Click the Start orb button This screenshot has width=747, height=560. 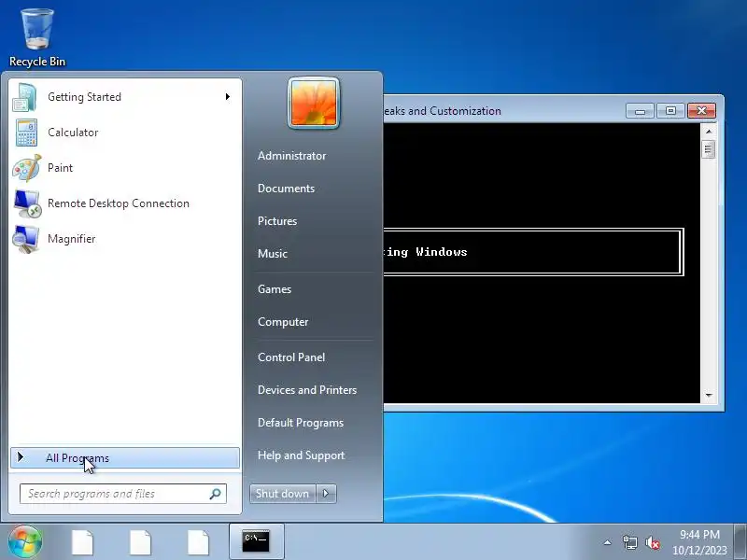tap(24, 541)
